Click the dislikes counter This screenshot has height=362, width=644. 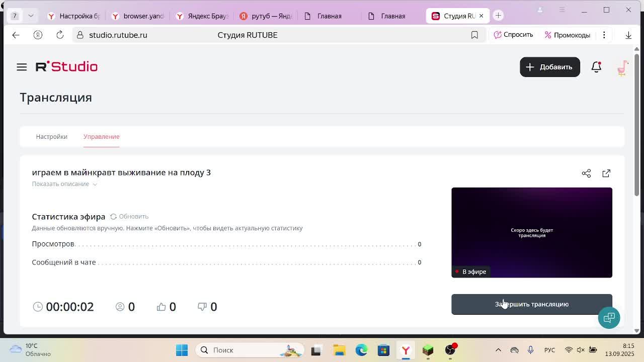[207, 307]
